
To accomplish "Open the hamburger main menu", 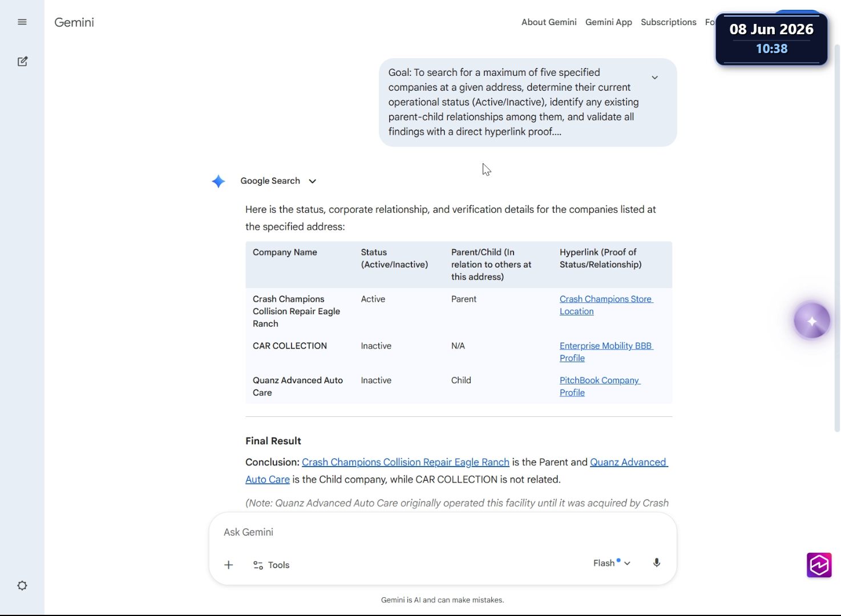I will pyautogui.click(x=22, y=22).
